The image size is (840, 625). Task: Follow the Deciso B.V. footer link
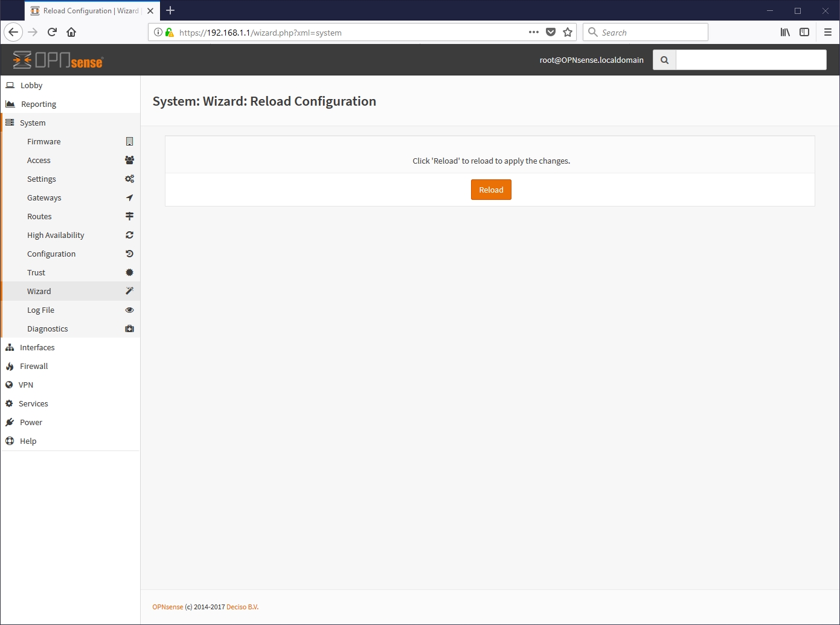pos(242,607)
